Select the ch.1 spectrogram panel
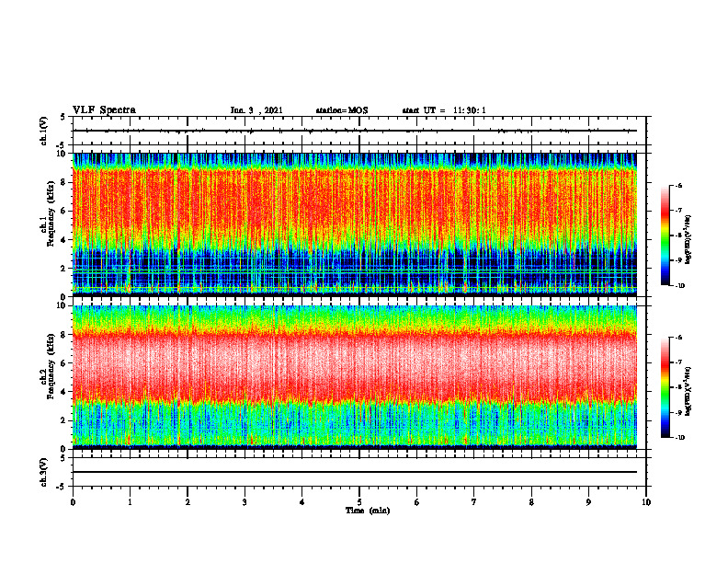This screenshot has height=563, width=728. point(355,224)
